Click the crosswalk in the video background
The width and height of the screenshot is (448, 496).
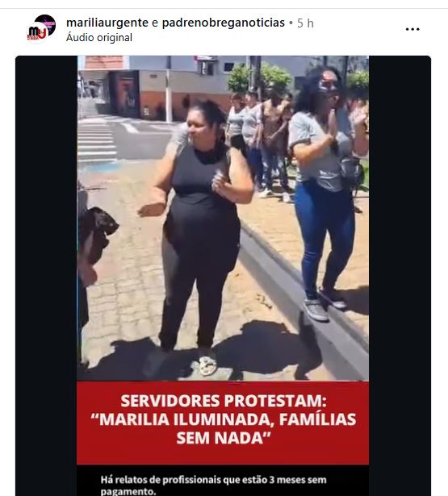tap(97, 142)
